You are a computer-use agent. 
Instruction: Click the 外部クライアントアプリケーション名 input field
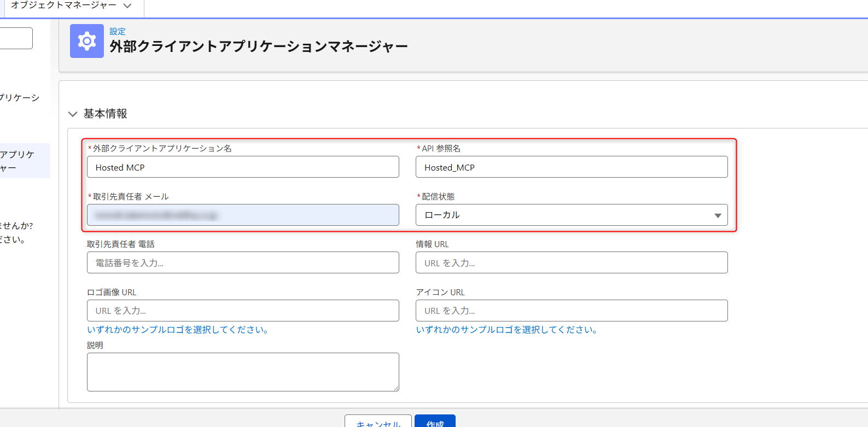pyautogui.click(x=243, y=167)
